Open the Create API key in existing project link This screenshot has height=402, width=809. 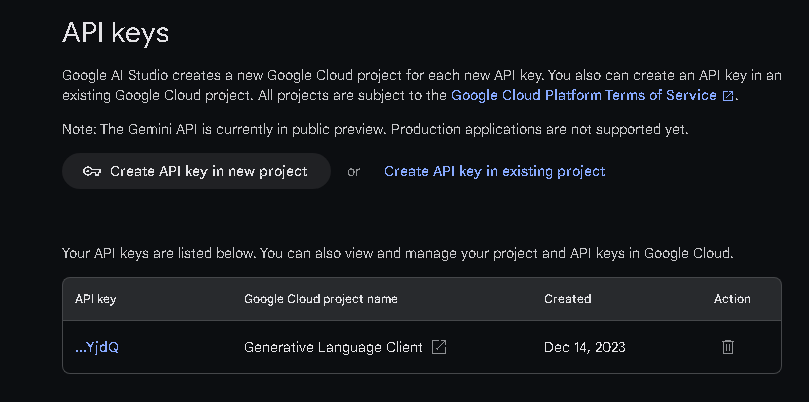coord(494,171)
